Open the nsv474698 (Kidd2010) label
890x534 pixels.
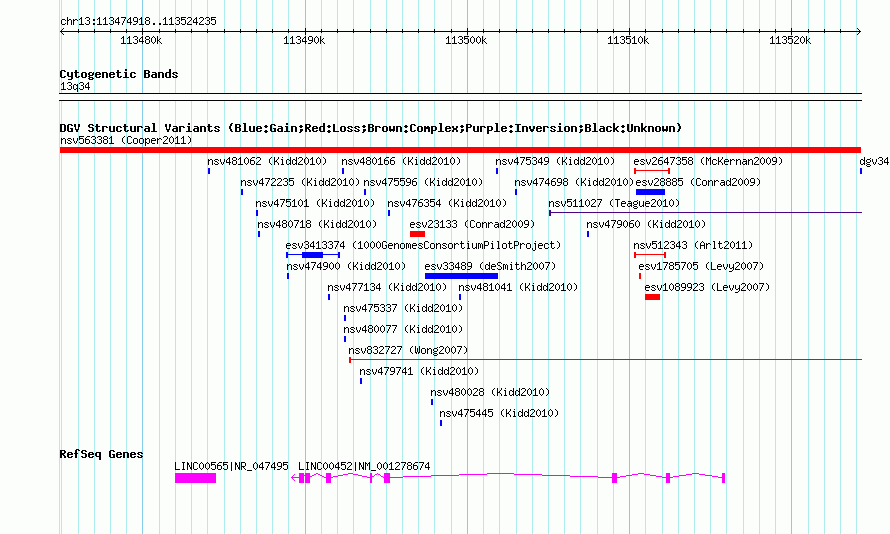point(574,182)
